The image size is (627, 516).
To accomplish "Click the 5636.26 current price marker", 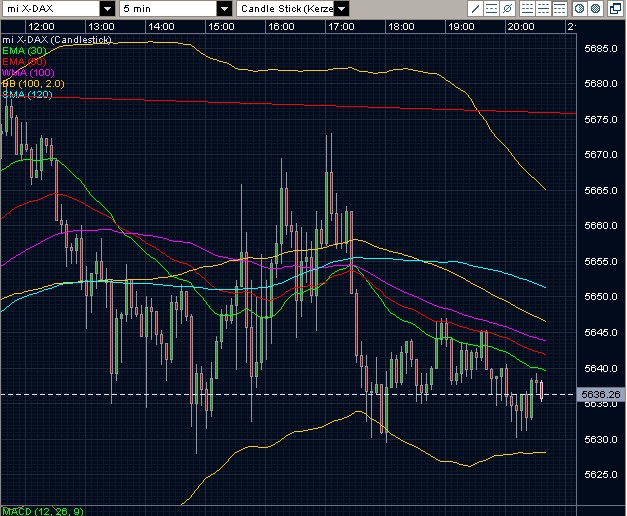I will pos(598,395).
